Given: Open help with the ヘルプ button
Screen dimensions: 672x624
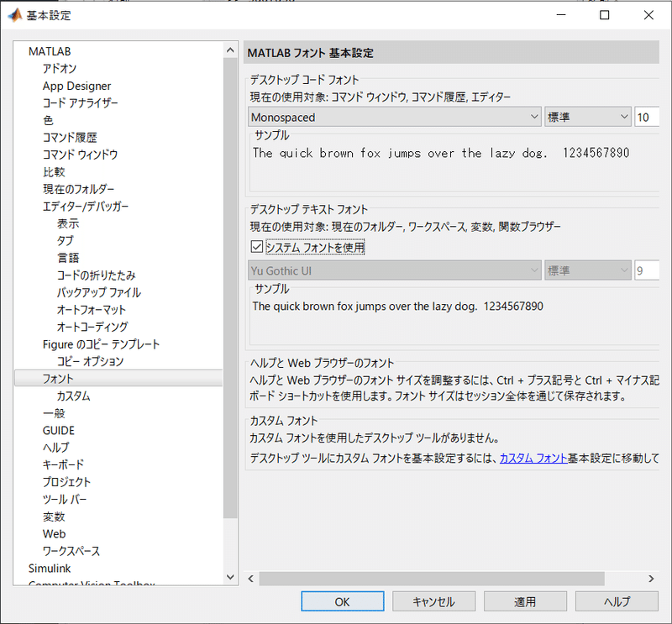Looking at the screenshot, I should 617,601.
